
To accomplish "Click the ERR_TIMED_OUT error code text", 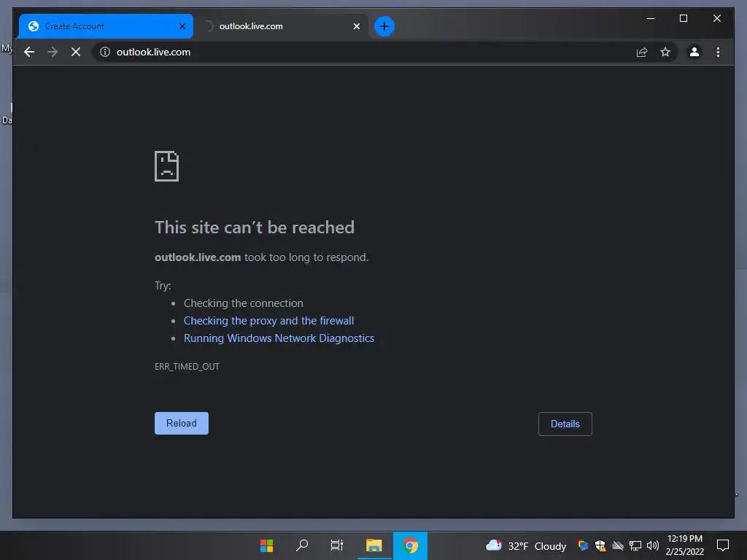I will click(x=187, y=366).
